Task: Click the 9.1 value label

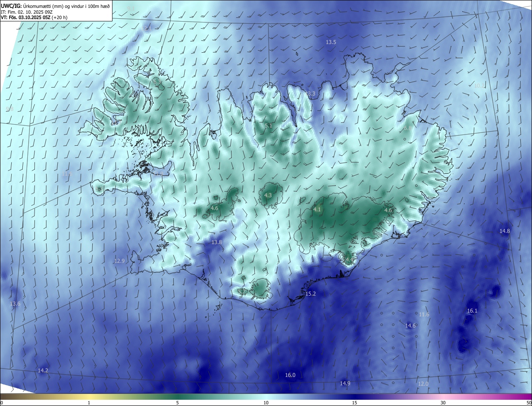Action: 131,8
